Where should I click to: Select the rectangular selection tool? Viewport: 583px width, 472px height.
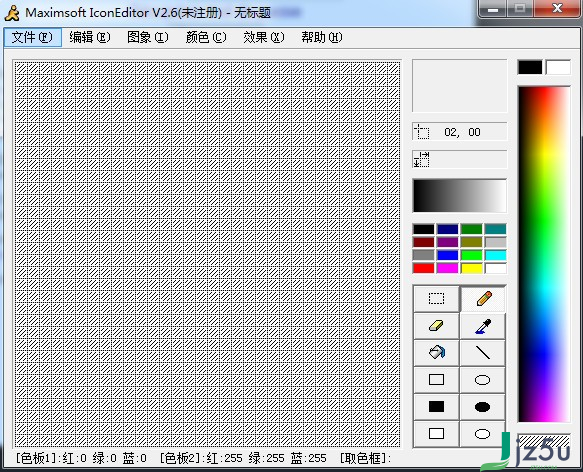coord(436,299)
